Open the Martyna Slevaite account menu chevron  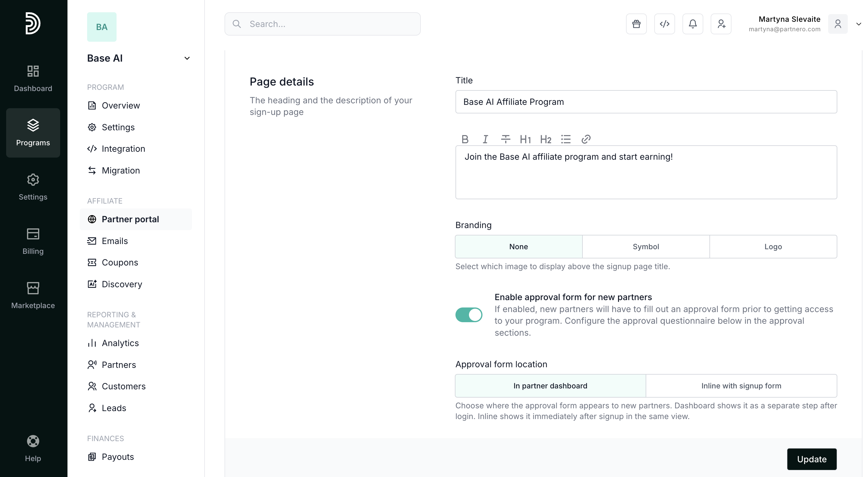(858, 24)
